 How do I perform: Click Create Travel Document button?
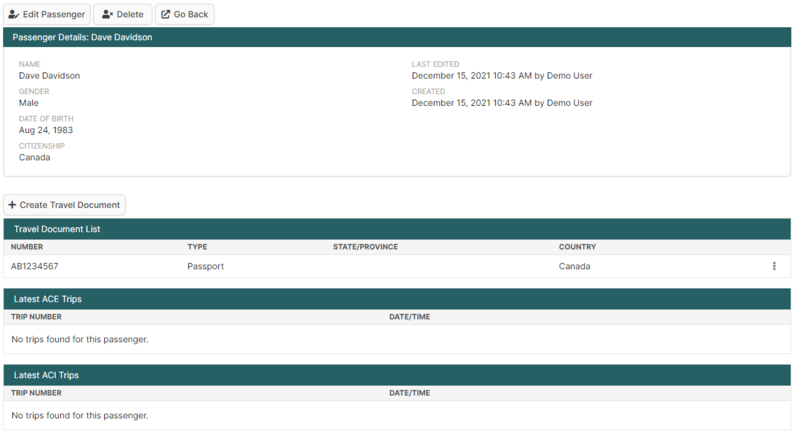coord(65,205)
